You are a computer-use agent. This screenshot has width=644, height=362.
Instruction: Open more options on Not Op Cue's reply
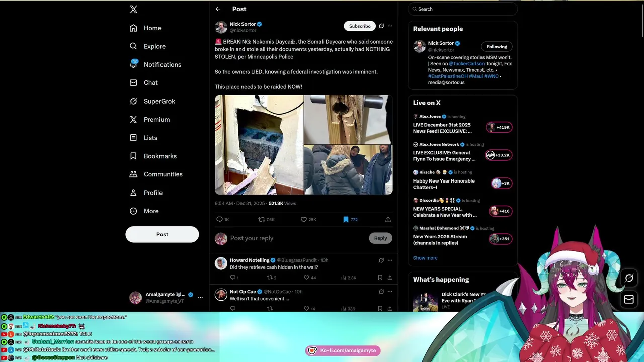tap(390, 292)
